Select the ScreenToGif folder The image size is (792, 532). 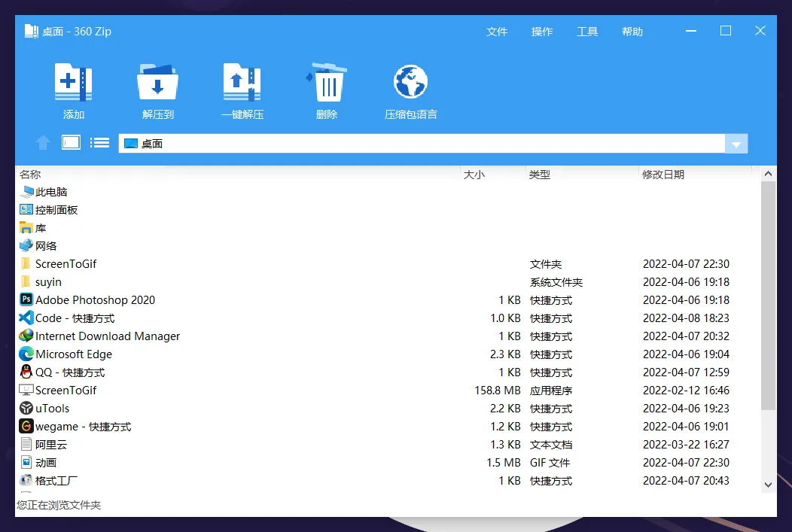[x=65, y=264]
